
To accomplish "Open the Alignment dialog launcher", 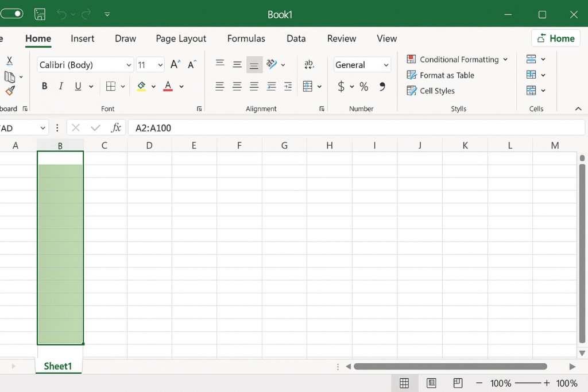I will 322,108.
